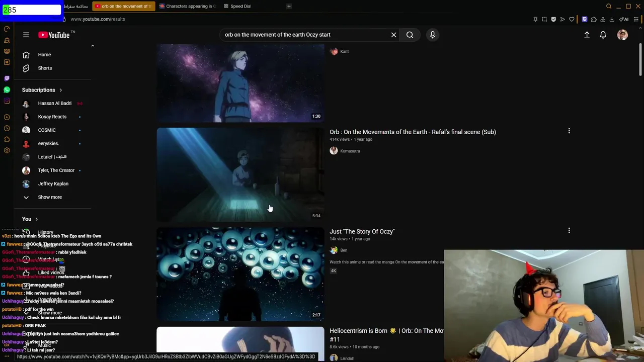Viewport: 644px width, 362px height.
Task: Open the extensions cube icon
Action: (594, 19)
